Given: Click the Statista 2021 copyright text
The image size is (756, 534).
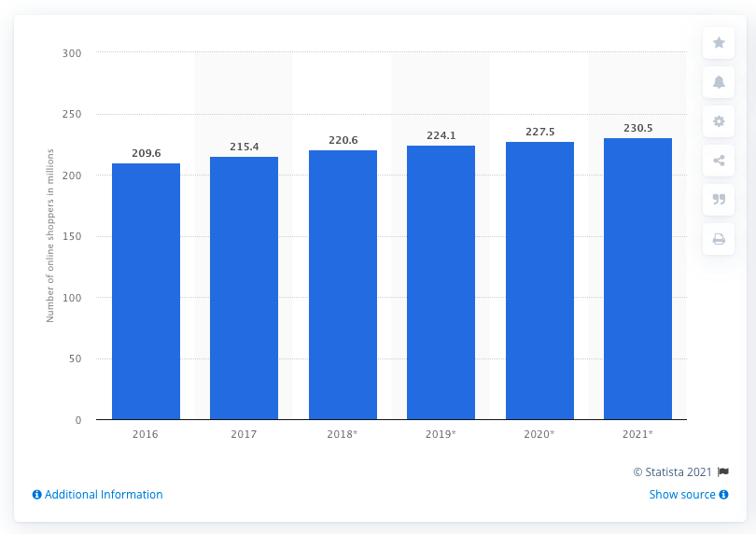Looking at the screenshot, I should (673, 471).
